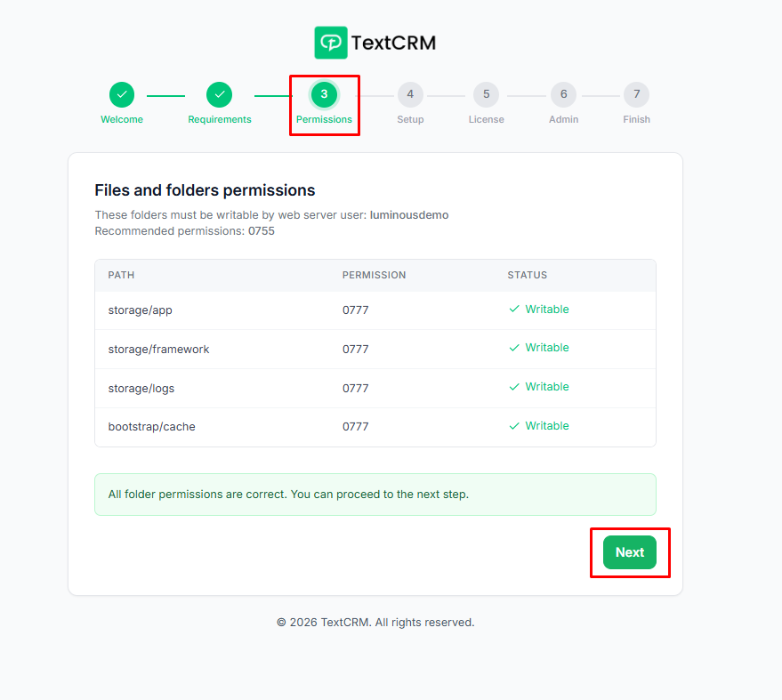Click the Files and folders permissions heading

tap(205, 190)
